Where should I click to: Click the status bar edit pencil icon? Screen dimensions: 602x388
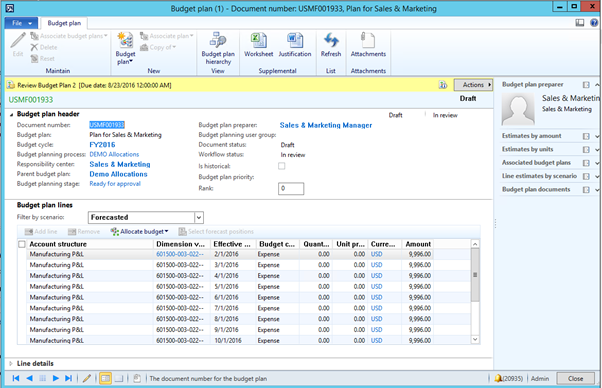(x=87, y=378)
